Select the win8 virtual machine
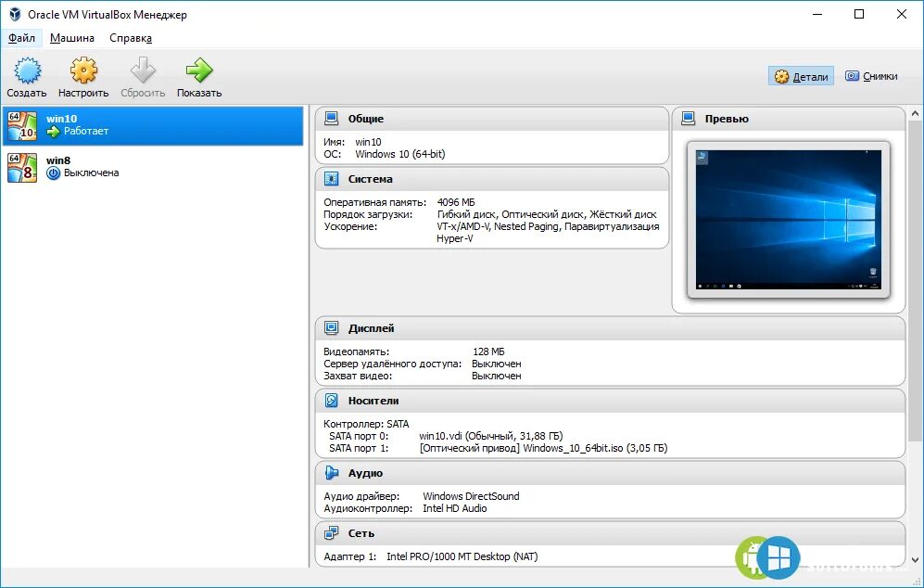Image resolution: width=924 pixels, height=588 pixels. [153, 168]
